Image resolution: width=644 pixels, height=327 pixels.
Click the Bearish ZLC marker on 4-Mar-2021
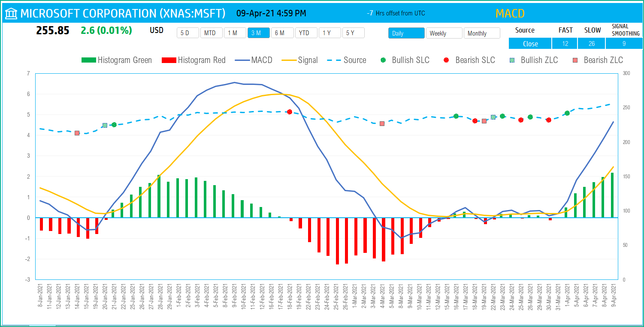tap(382, 123)
